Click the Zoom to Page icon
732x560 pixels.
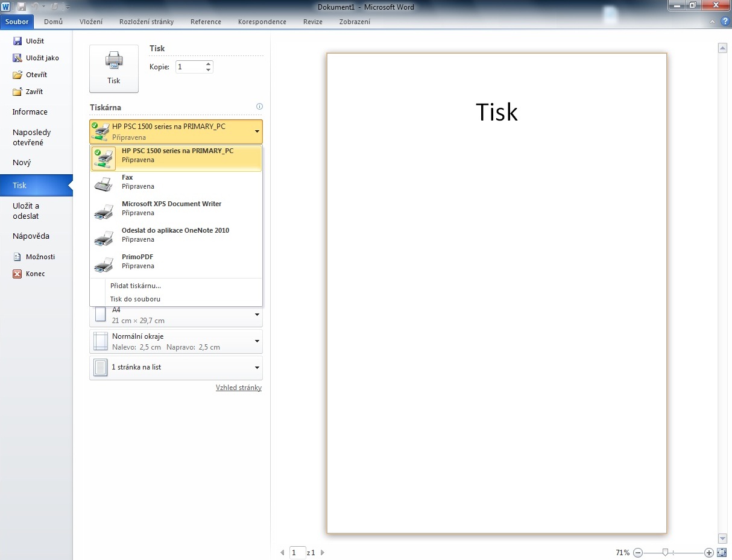(x=721, y=552)
